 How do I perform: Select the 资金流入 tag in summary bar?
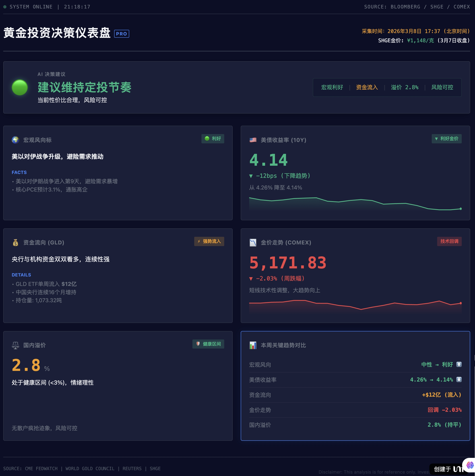click(367, 87)
